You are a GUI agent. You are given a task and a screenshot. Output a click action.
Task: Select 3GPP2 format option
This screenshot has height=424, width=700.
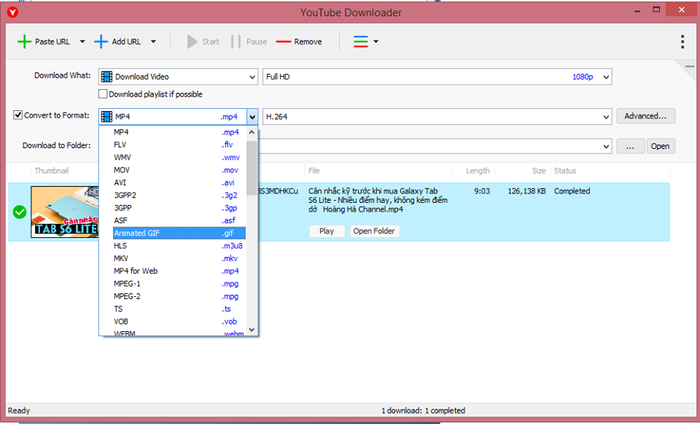(179, 195)
